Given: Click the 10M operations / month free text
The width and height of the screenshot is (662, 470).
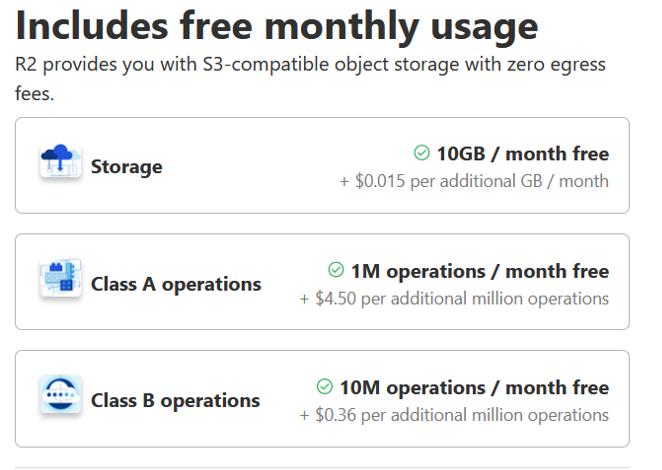Looking at the screenshot, I should coord(473,388).
